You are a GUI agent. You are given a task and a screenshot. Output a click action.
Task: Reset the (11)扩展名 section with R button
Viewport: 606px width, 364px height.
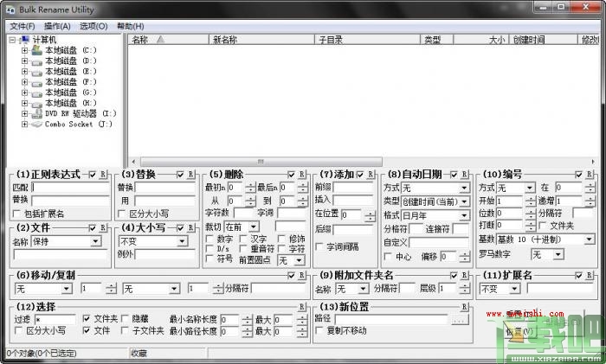click(x=590, y=275)
